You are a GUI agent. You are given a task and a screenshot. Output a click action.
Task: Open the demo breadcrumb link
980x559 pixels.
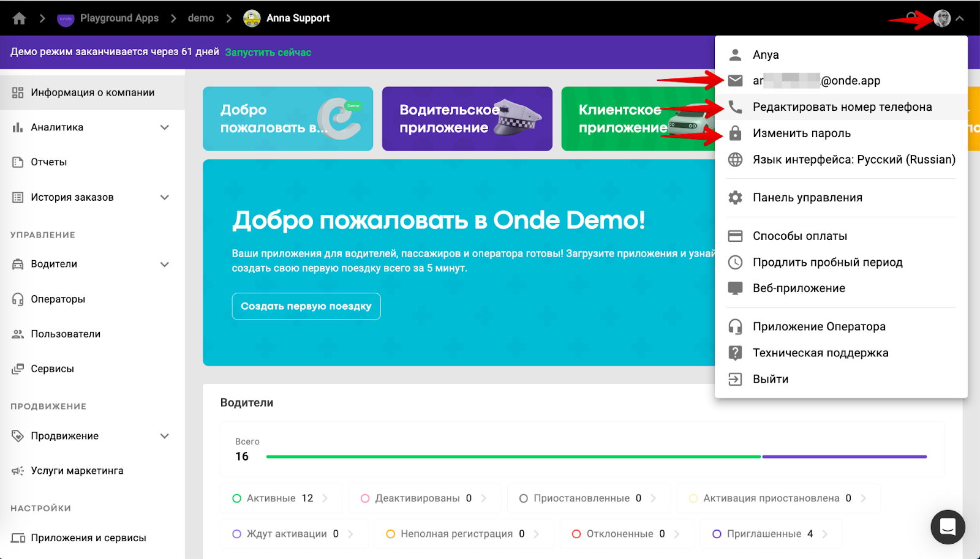point(201,18)
